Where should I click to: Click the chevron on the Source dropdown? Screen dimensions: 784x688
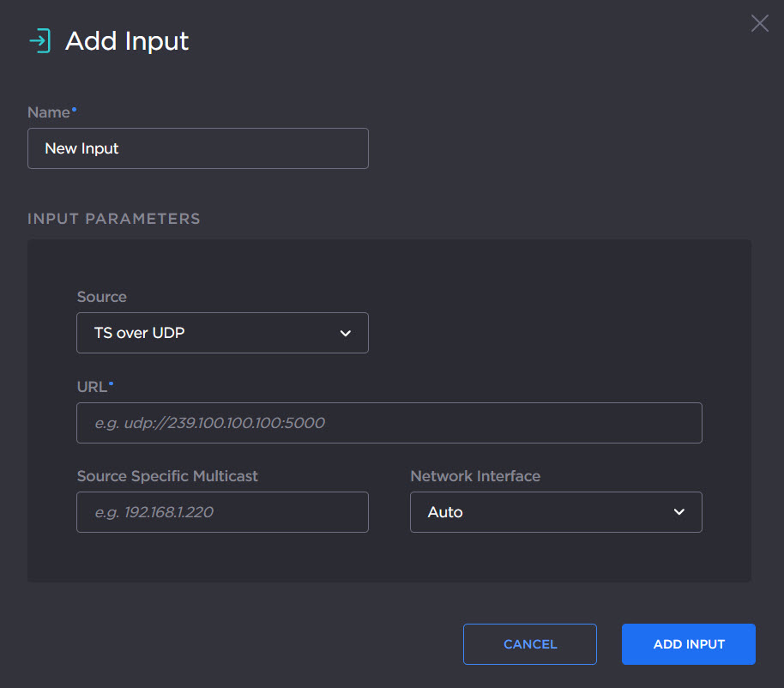pyautogui.click(x=346, y=333)
